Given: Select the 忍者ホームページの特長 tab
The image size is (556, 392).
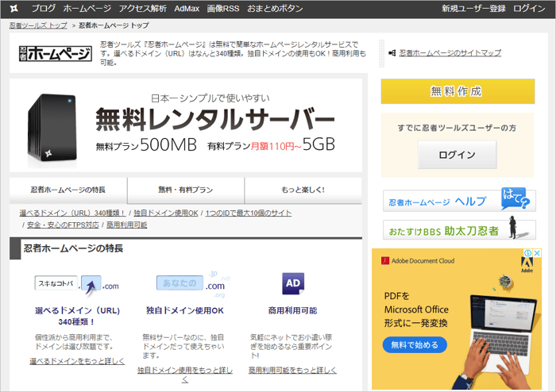Looking at the screenshot, I should pyautogui.click(x=68, y=190).
